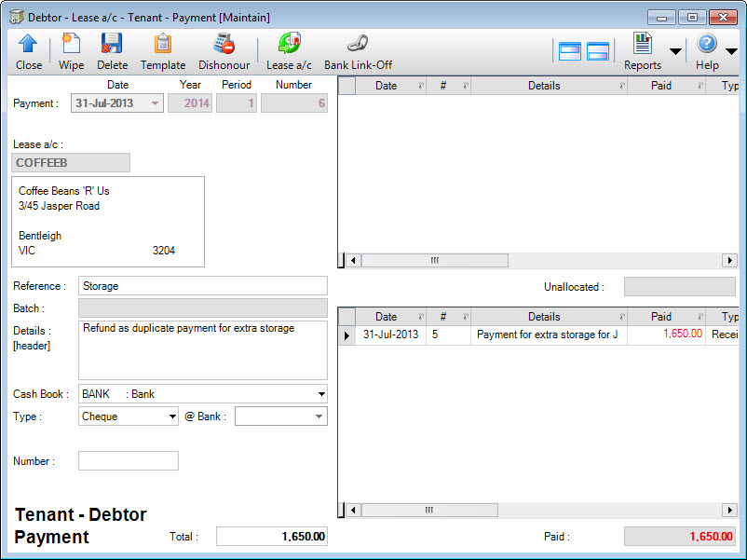Viewport: 747px width, 560px height.
Task: Click the Lease a/c code field COFFEEB
Action: point(71,162)
